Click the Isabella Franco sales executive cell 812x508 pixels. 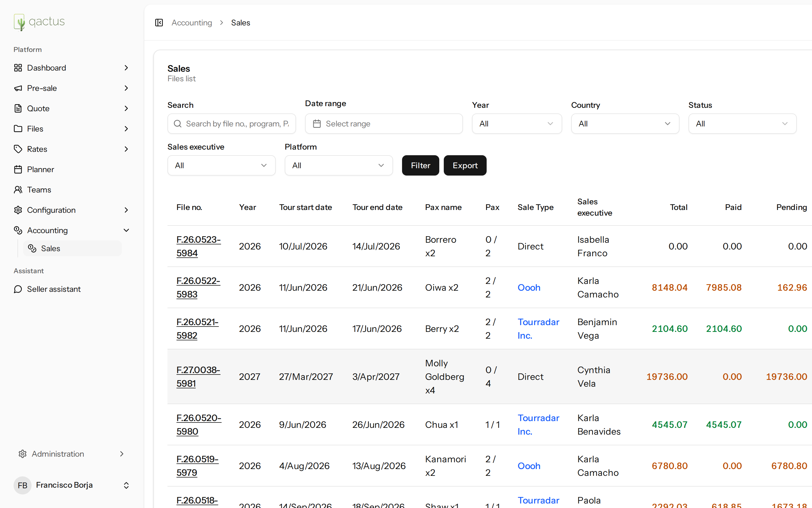593,246
